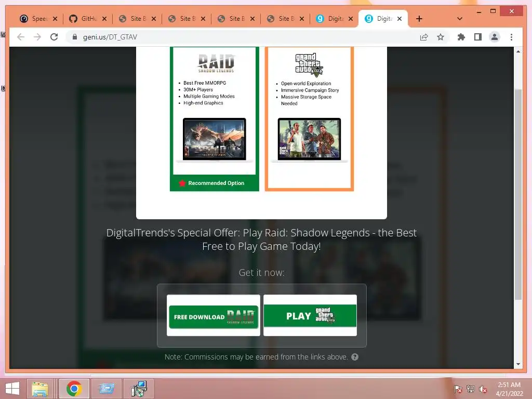Expand the tab search chevron
532x399 pixels.
click(459, 19)
